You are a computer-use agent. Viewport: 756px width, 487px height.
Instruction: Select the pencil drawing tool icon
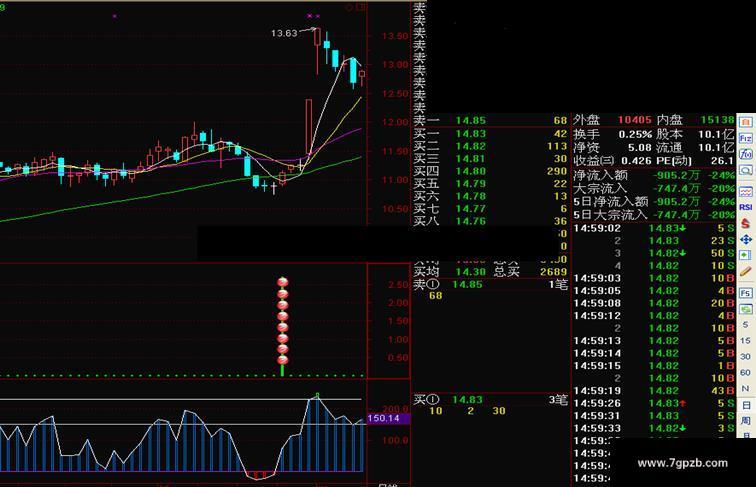point(745,271)
